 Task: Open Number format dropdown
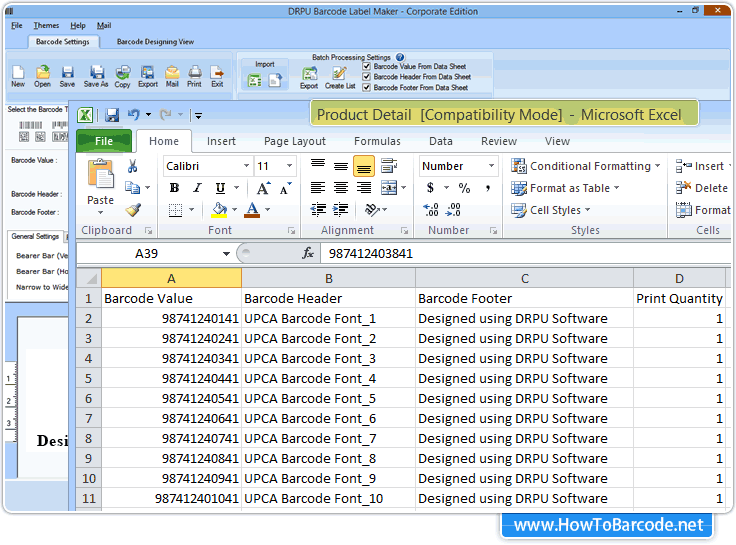[491, 166]
